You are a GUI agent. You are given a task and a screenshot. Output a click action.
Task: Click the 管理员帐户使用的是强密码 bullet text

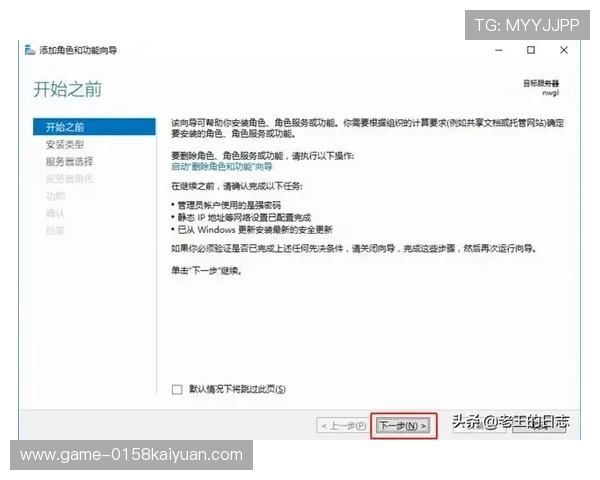click(229, 205)
